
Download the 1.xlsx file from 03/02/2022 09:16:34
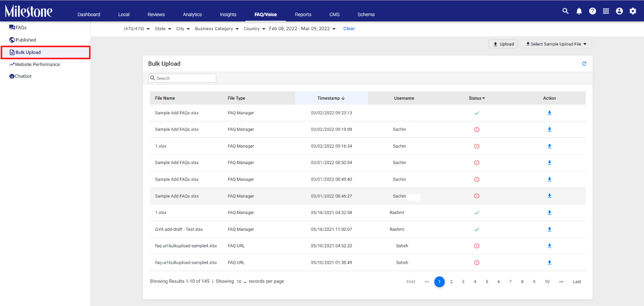point(549,146)
